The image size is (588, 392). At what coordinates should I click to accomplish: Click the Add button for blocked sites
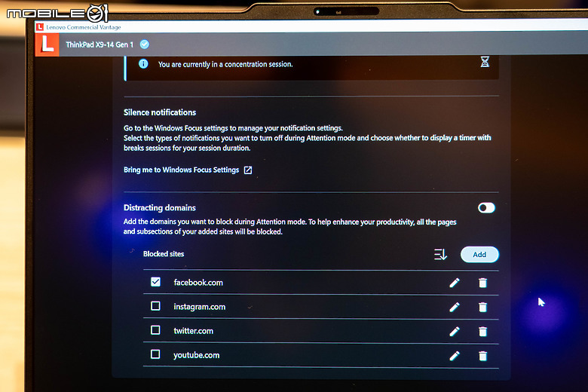click(479, 255)
